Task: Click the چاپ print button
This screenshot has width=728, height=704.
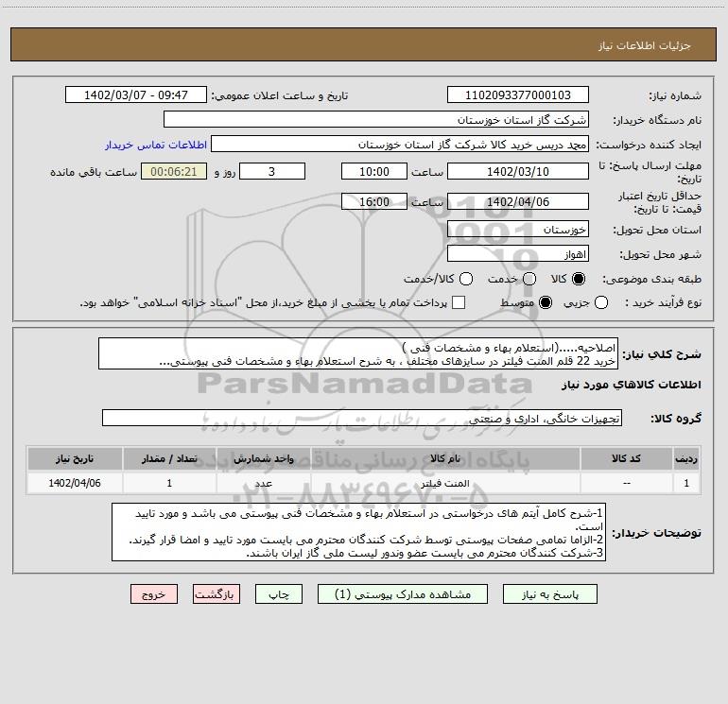Action: (x=279, y=594)
